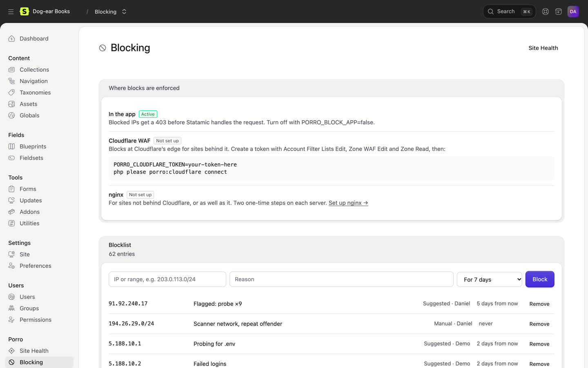Remove the 91.92.240.17 block entry
This screenshot has width=588, height=368.
point(539,304)
